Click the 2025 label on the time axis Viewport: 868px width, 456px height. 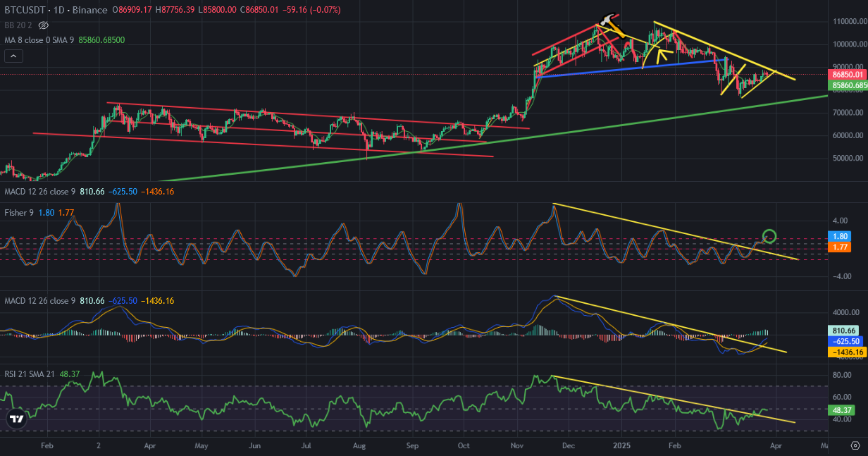point(621,446)
